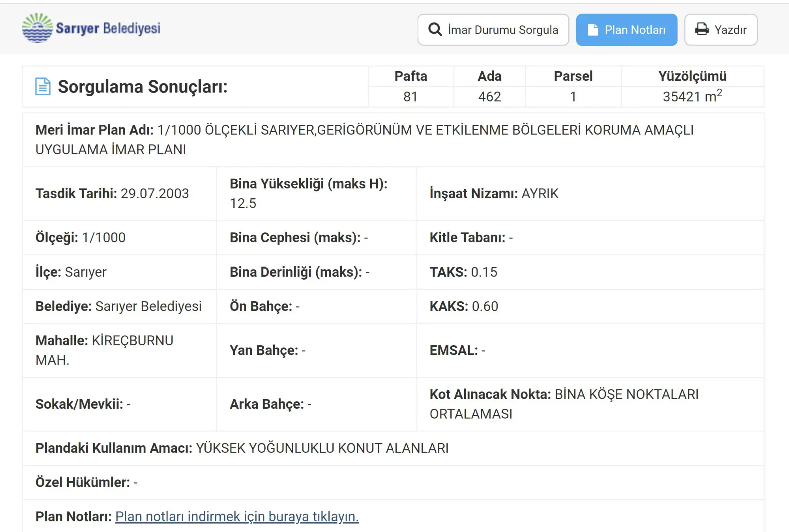Select Ada value 462
789x532 pixels.
click(x=489, y=97)
